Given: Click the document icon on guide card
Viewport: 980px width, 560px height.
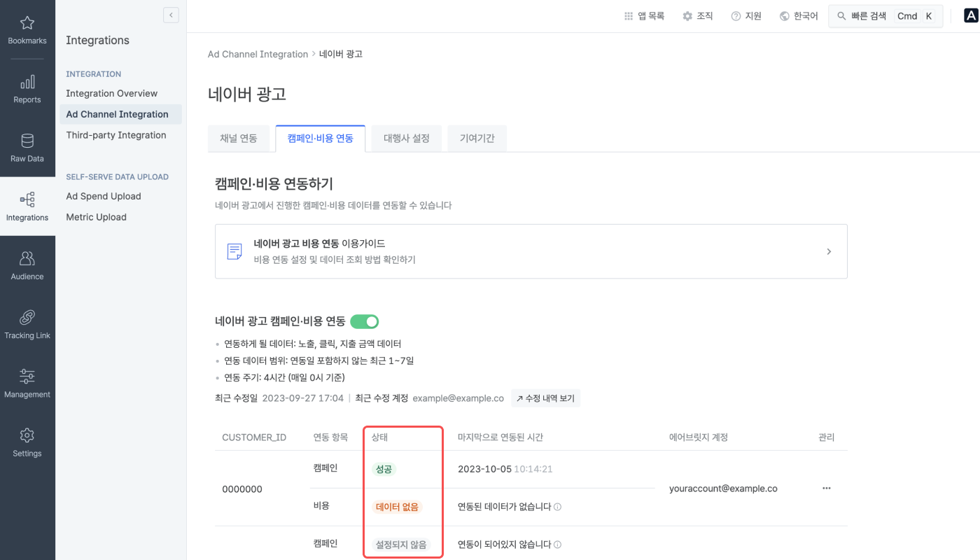Looking at the screenshot, I should [x=235, y=251].
